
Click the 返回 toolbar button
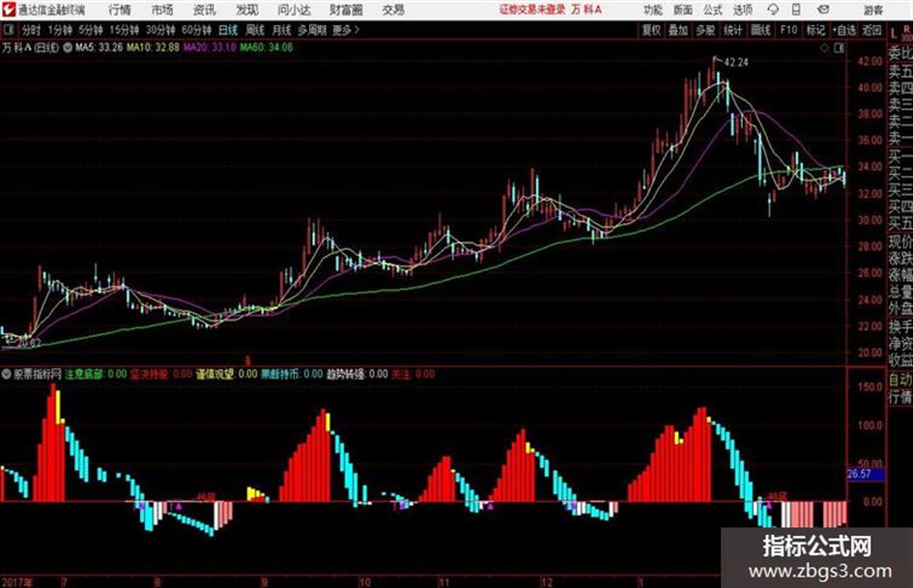871,30
